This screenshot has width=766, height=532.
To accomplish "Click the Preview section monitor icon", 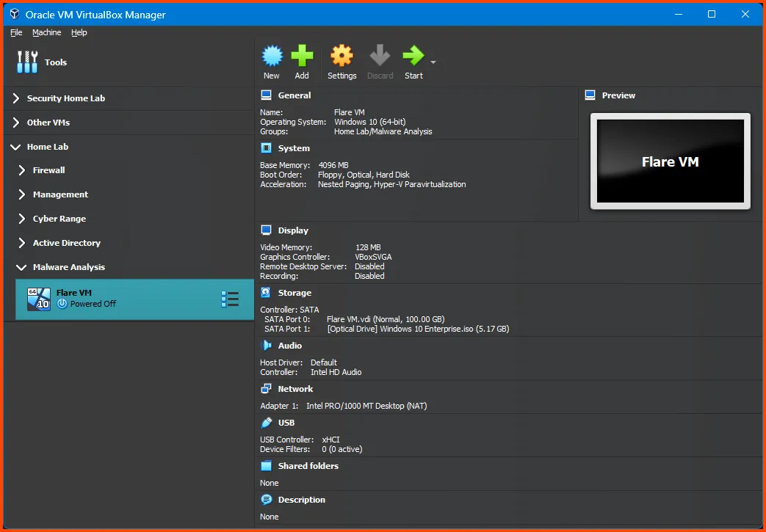I will point(590,95).
